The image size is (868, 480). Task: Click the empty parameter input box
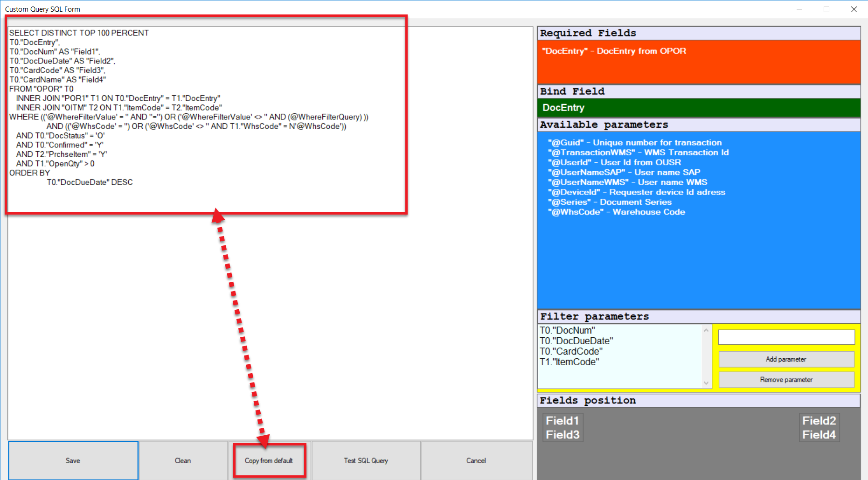786,337
